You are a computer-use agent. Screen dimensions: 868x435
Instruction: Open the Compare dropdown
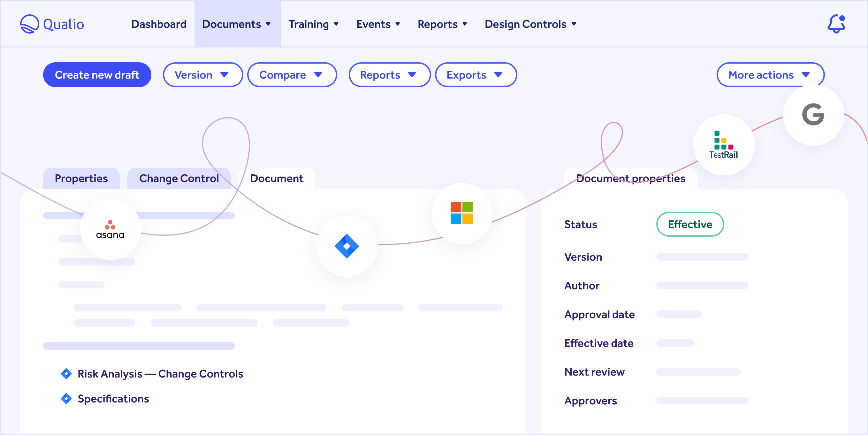pyautogui.click(x=292, y=75)
